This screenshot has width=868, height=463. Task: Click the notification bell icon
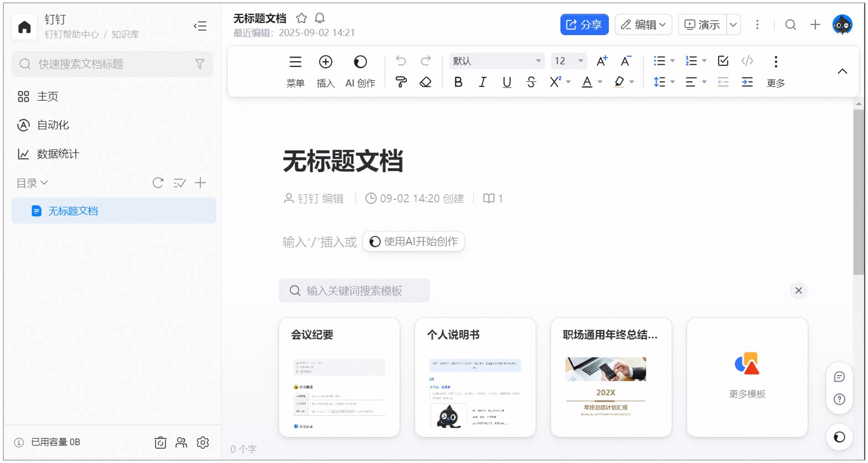point(320,18)
